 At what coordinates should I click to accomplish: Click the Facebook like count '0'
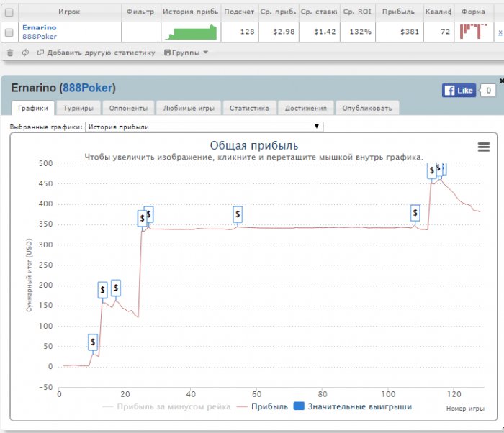click(x=488, y=91)
